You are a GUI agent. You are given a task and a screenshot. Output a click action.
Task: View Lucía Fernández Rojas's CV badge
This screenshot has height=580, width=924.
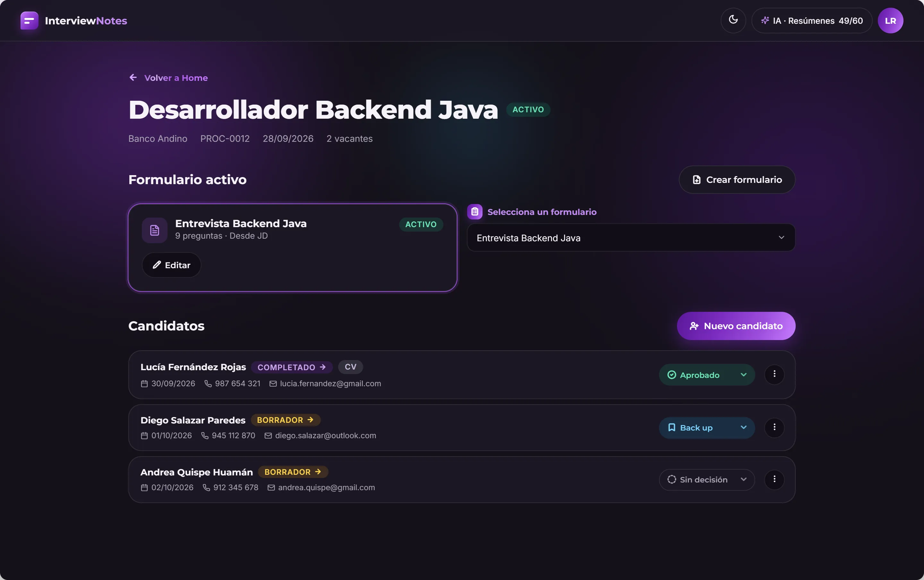(350, 367)
